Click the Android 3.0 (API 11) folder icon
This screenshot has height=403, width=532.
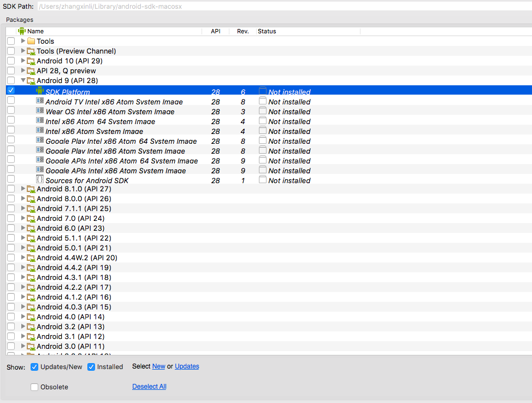31,347
